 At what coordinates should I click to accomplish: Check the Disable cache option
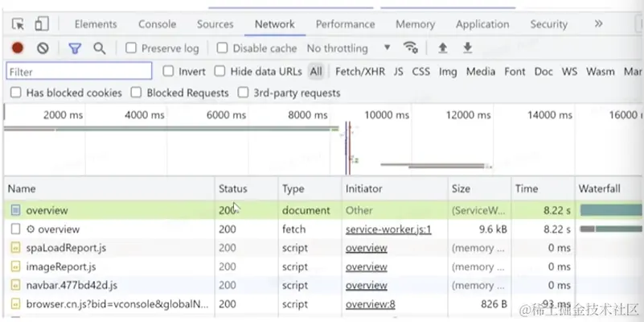point(223,48)
